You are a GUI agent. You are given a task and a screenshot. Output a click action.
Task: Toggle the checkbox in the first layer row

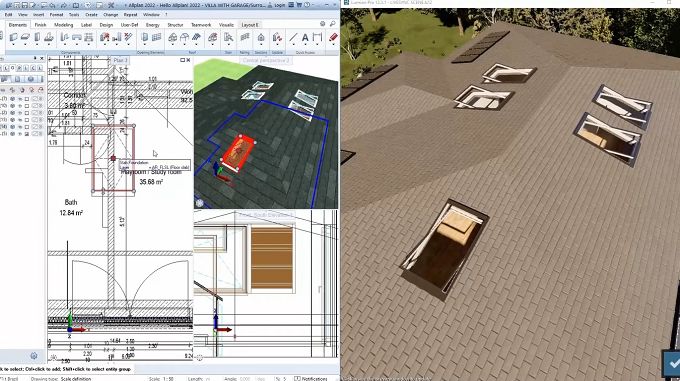[x=27, y=99]
